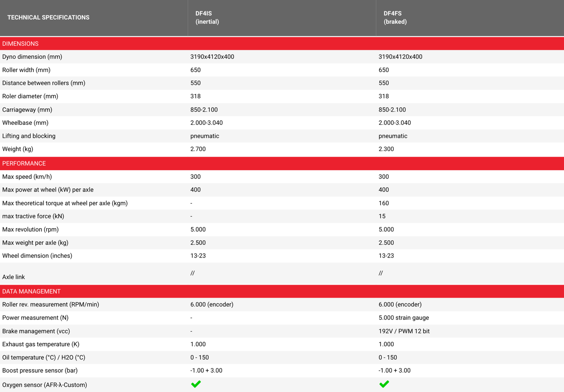Click the Max speed (km/h) row label
This screenshot has width=564, height=392.
click(27, 177)
